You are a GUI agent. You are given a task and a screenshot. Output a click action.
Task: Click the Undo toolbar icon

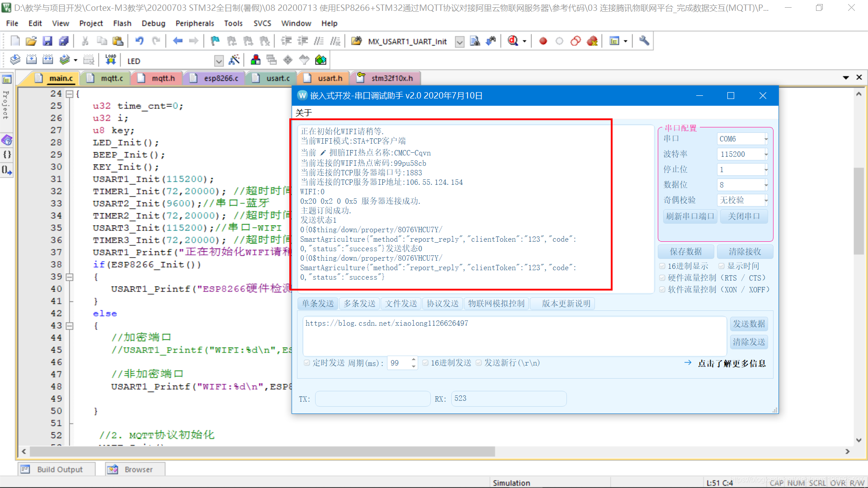point(139,41)
